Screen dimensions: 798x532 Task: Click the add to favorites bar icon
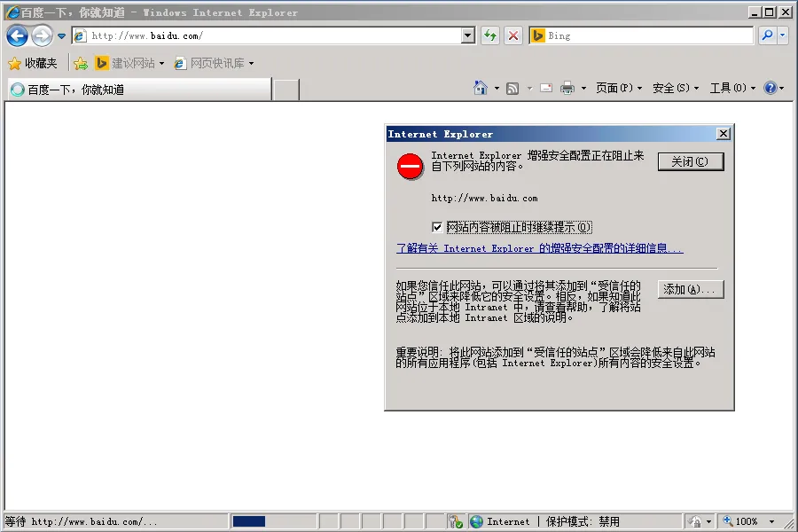81,63
